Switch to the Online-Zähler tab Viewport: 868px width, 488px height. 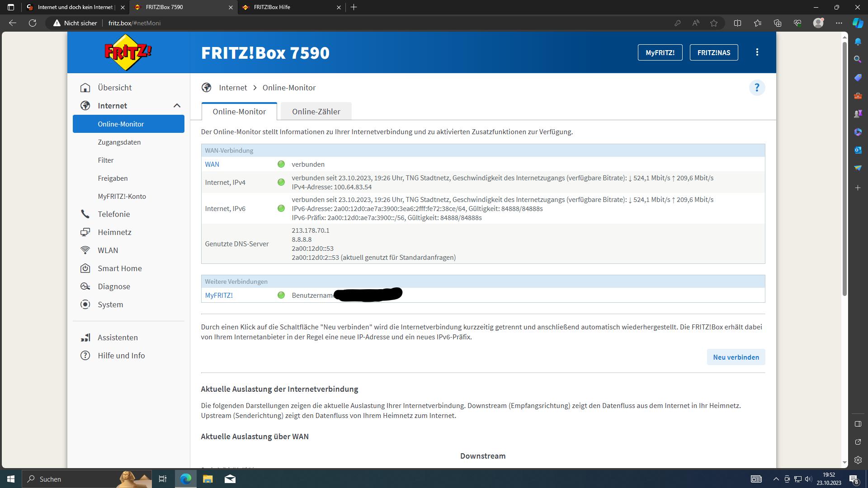(x=316, y=112)
